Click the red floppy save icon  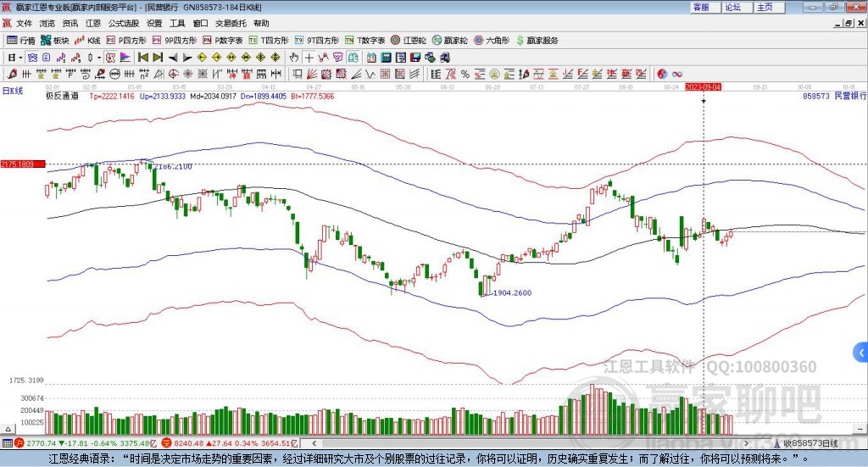[x=415, y=58]
